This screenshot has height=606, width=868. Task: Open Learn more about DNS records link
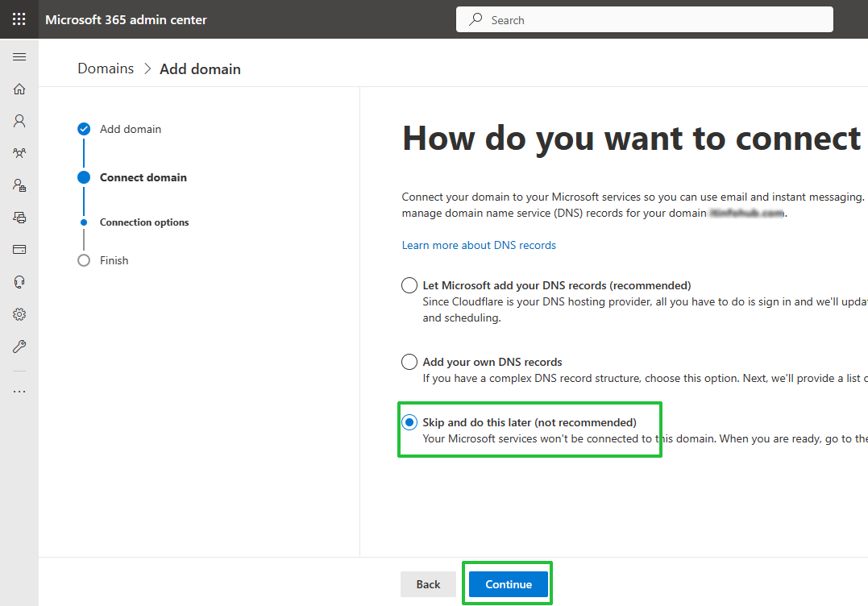(x=479, y=245)
